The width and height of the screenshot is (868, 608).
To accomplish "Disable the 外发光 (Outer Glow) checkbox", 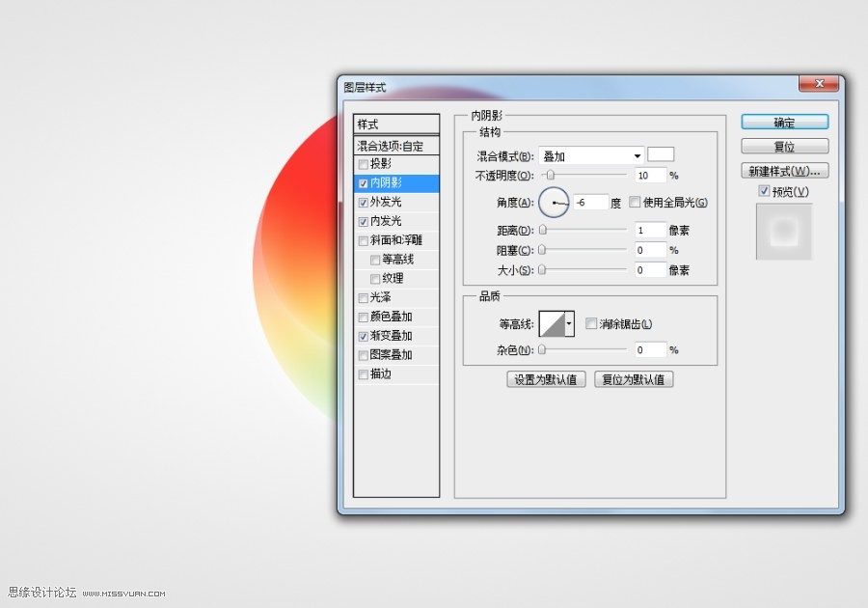I will (x=364, y=202).
